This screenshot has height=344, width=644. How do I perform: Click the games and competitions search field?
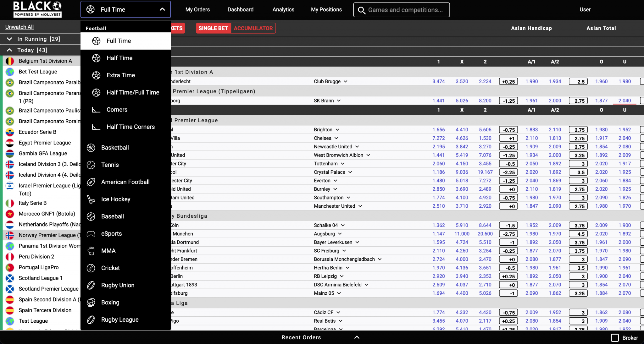click(x=402, y=10)
